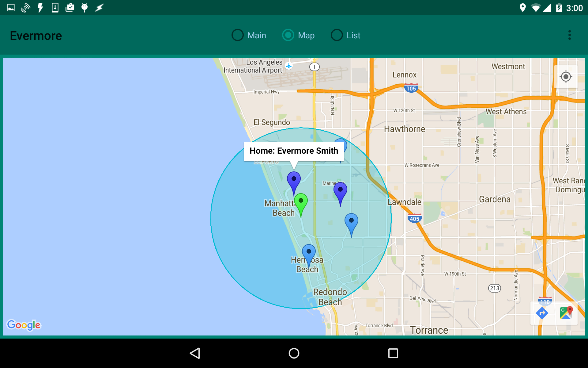The image size is (588, 368).
Task: Select the List radio button
Action: 337,35
